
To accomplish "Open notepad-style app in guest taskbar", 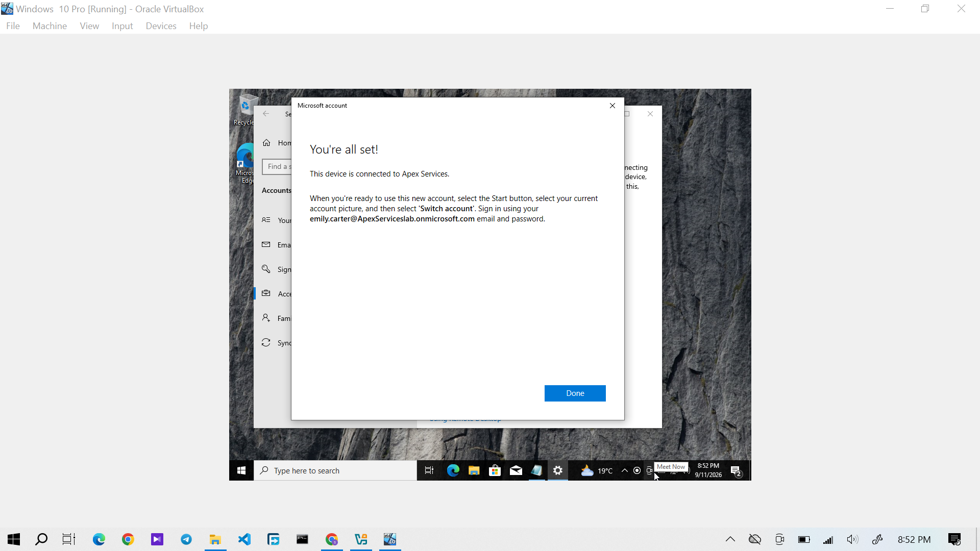I will tap(536, 470).
